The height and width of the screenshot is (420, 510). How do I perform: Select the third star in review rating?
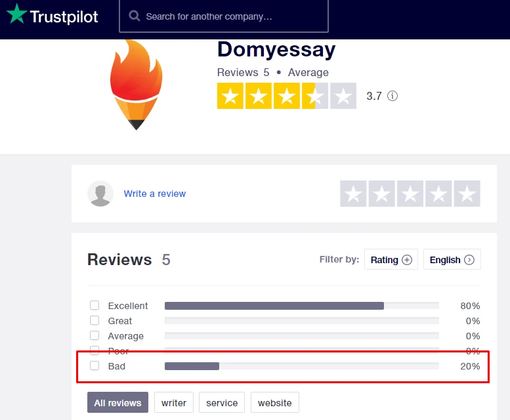click(x=410, y=194)
